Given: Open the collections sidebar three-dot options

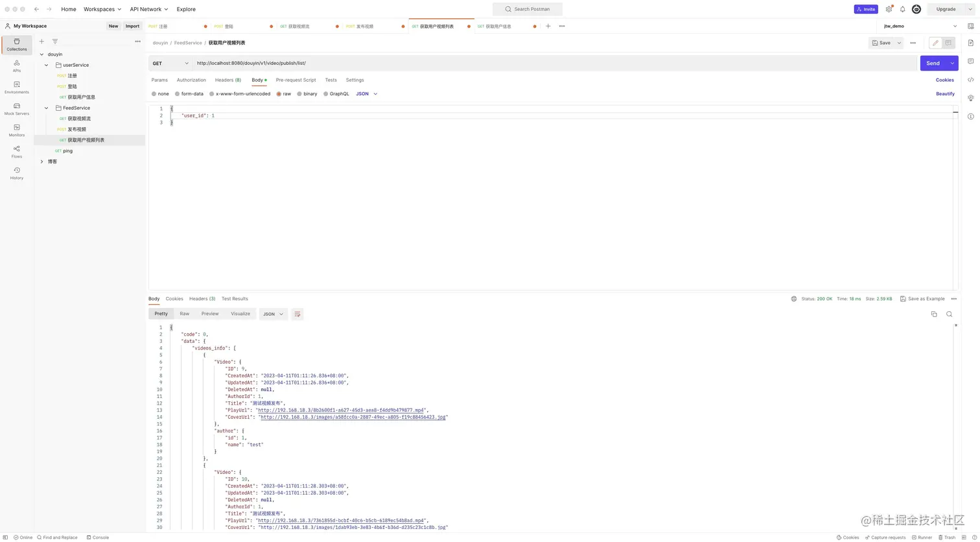Looking at the screenshot, I should (137, 41).
